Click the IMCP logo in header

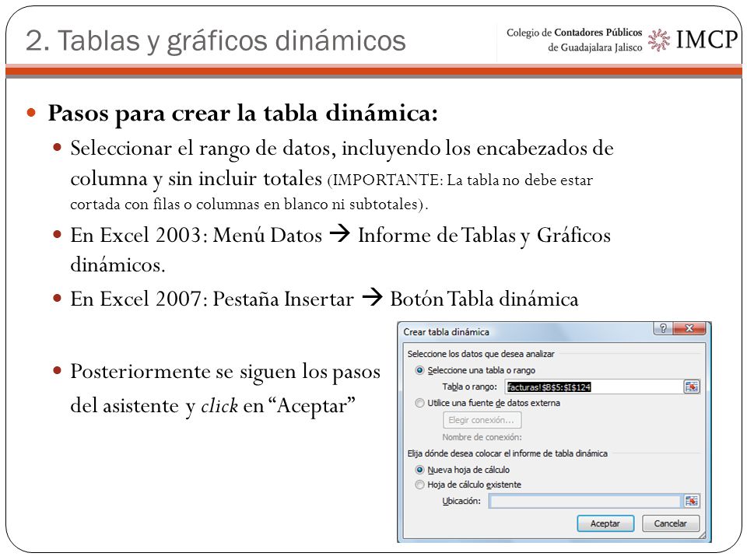(x=693, y=40)
